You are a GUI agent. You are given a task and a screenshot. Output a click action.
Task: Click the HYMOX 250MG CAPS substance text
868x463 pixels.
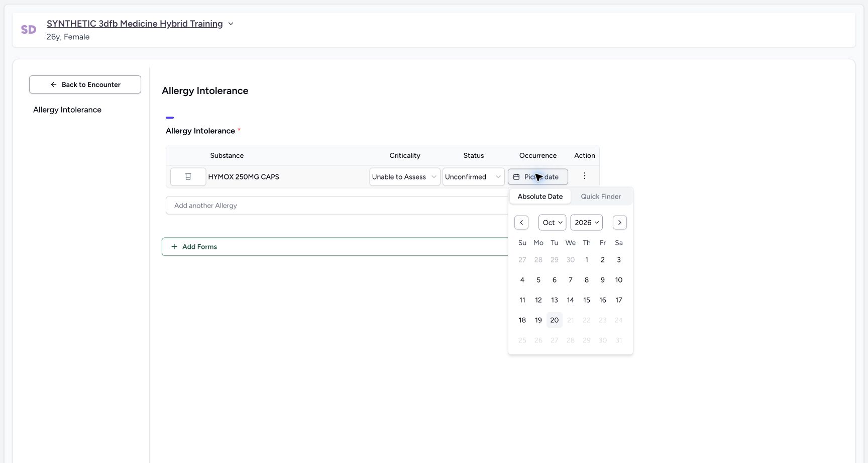coord(244,177)
